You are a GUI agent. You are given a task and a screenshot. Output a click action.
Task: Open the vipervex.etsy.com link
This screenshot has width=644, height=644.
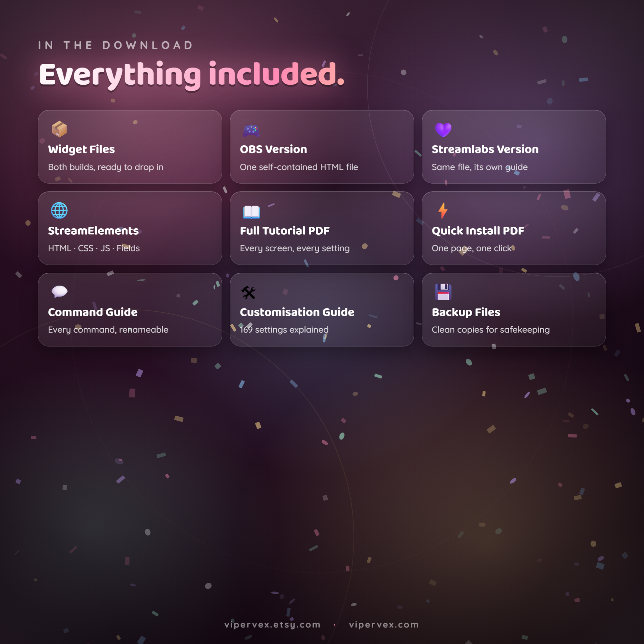(272, 625)
